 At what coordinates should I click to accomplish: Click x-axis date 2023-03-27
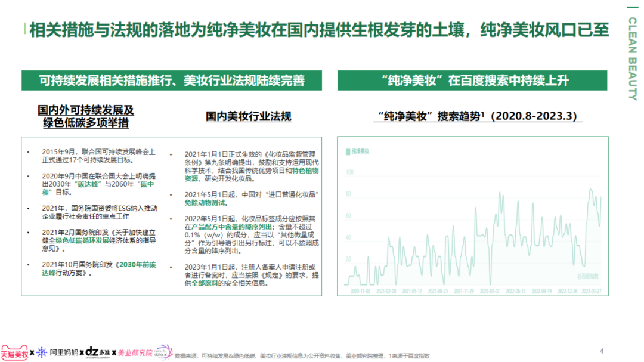pos(592,291)
